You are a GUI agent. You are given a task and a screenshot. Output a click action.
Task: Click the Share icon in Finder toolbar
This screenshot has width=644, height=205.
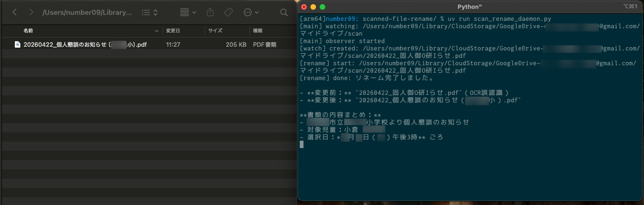tap(211, 12)
